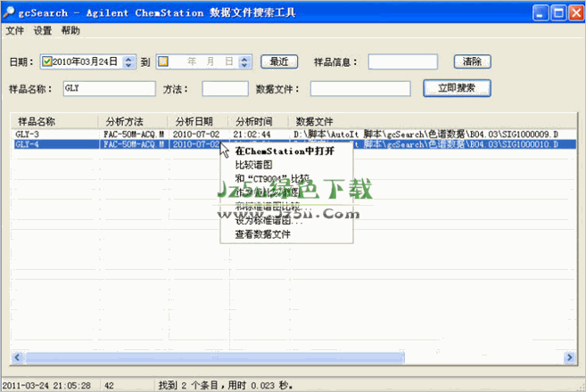This screenshot has width=586, height=392.
Task: Click the status bar timestamp 2011-03-24 21:05:28
Action: pos(46,386)
